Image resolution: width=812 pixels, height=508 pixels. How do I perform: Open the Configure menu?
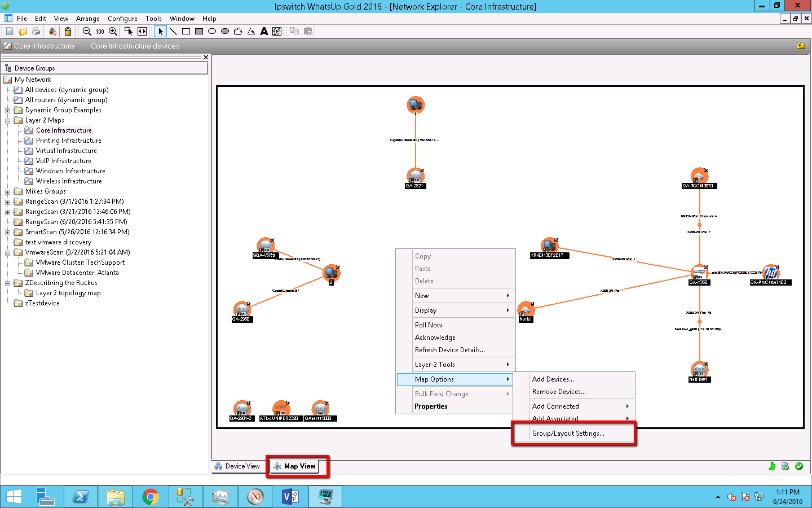(x=122, y=19)
